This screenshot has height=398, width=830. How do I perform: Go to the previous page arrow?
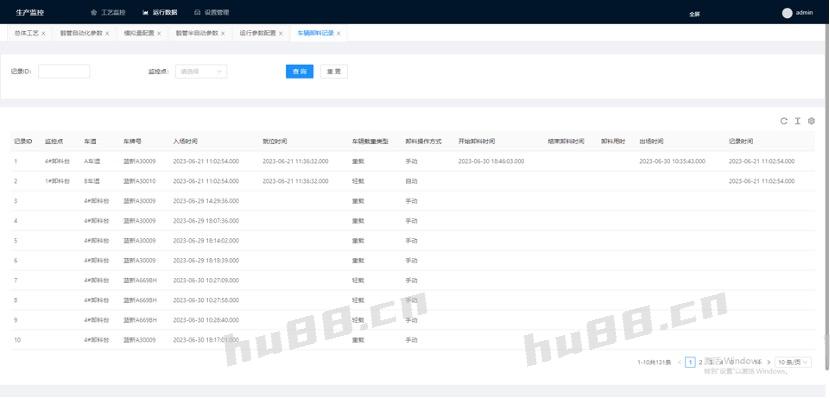point(679,363)
